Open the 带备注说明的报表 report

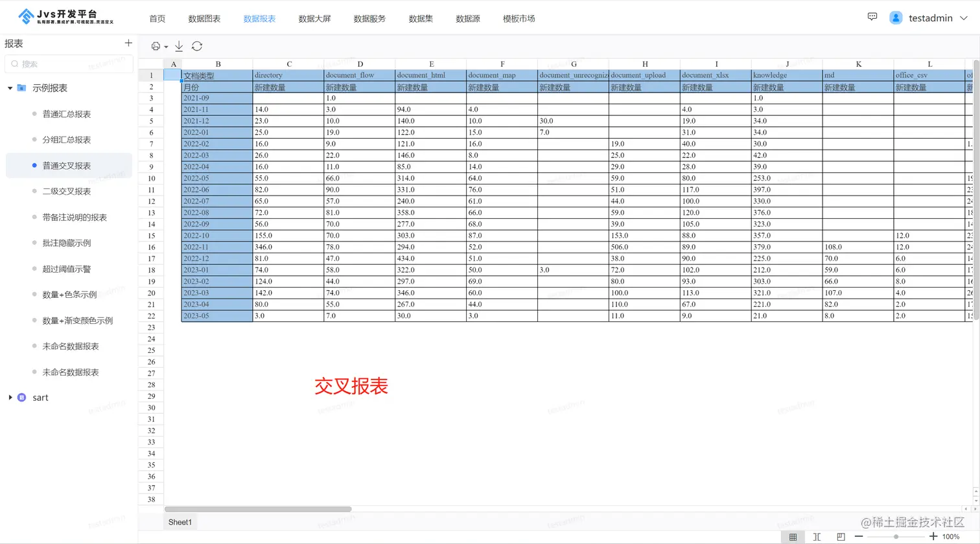[x=75, y=218]
